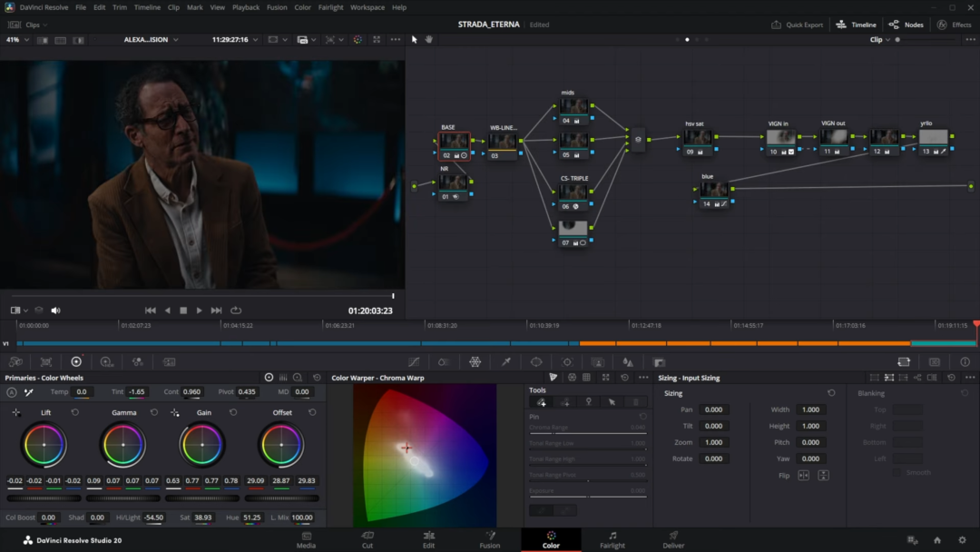Mute viewer audio with speaker icon
Viewport: 980px width, 552px height.
point(55,310)
